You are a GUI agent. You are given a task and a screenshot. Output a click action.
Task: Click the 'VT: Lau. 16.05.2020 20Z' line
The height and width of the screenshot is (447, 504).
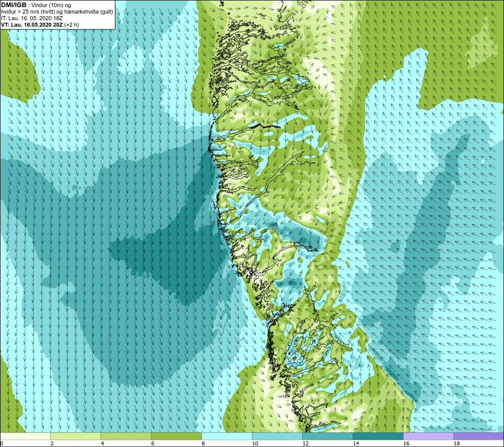tap(32, 25)
